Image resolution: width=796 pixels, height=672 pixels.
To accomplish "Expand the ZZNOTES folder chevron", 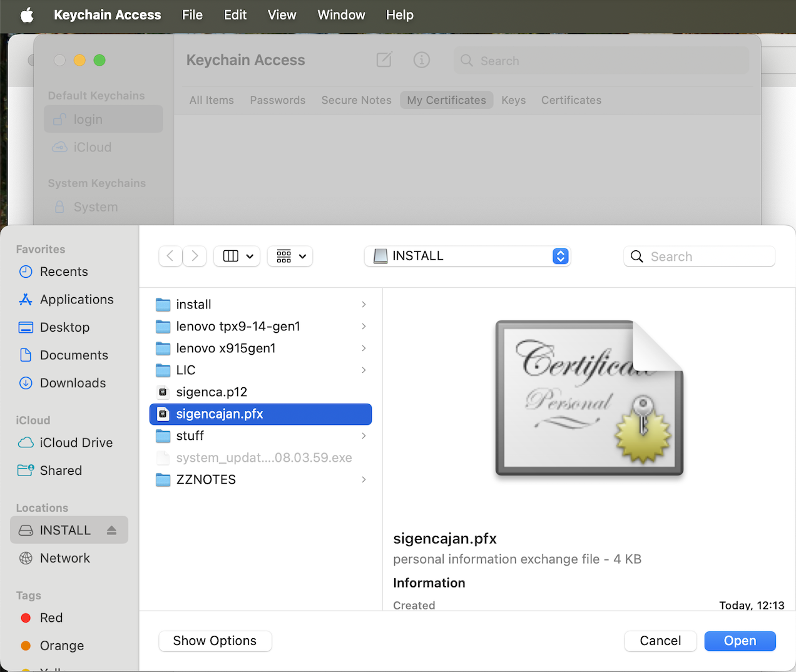I will pos(364,479).
